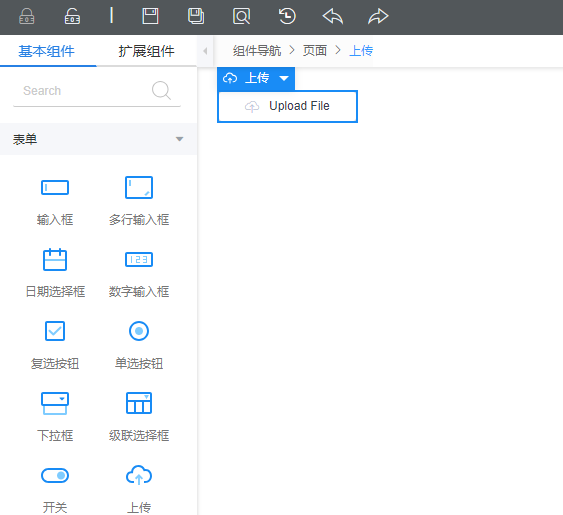This screenshot has height=515, width=563.
Task: Open the history clock icon
Action: 287,16
